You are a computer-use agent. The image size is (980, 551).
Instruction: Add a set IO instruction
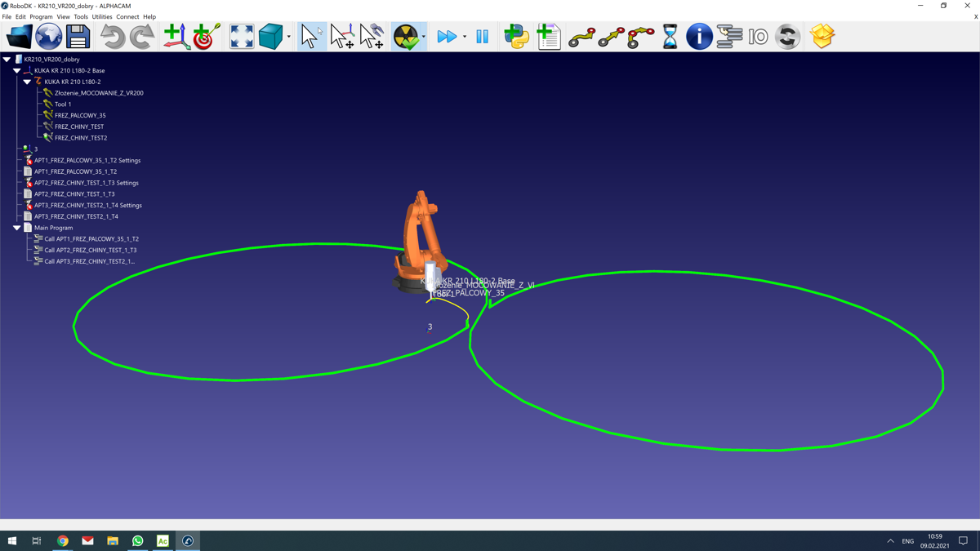point(759,37)
